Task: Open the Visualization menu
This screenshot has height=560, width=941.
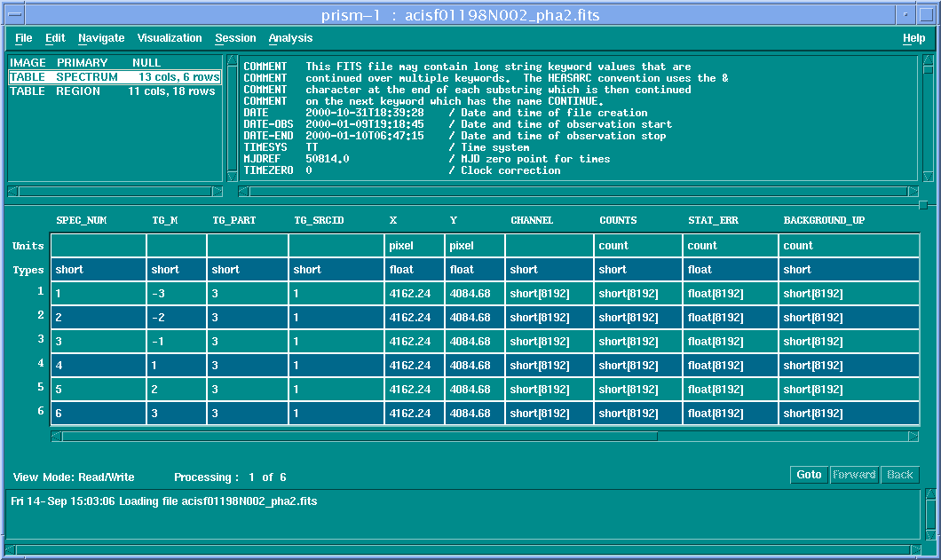Action: (170, 38)
